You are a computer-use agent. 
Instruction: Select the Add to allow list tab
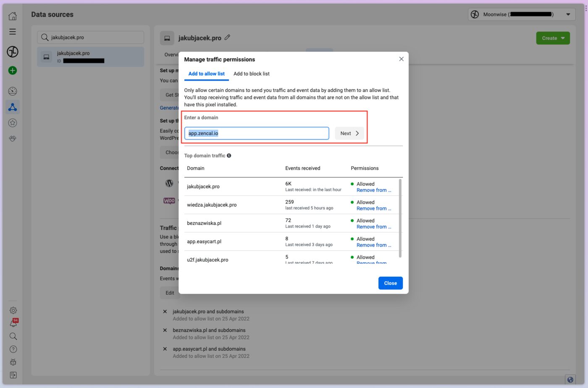point(206,74)
